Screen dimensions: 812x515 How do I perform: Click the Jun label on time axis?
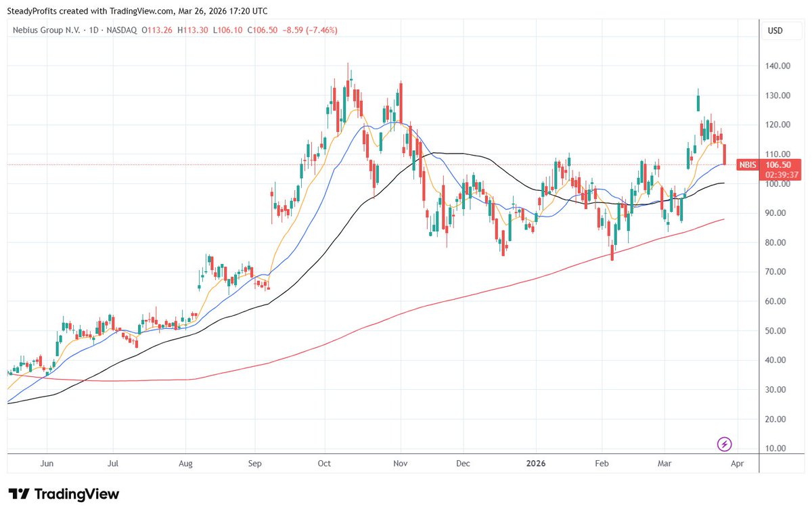tap(47, 464)
